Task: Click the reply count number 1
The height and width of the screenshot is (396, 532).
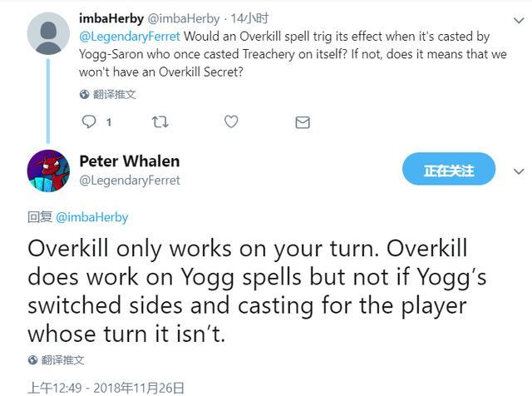Action: 109,122
